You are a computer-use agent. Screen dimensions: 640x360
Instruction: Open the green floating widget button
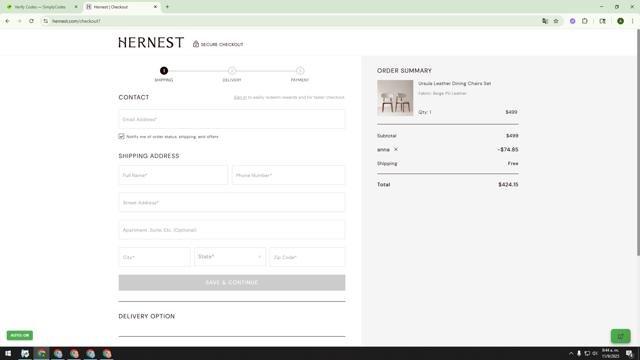(620, 336)
